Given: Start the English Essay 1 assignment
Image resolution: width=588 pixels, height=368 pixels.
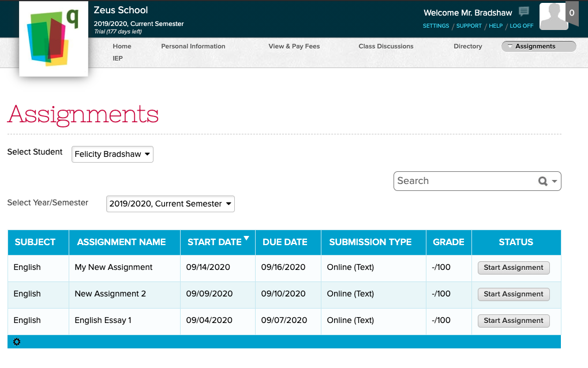Looking at the screenshot, I should (x=514, y=321).
